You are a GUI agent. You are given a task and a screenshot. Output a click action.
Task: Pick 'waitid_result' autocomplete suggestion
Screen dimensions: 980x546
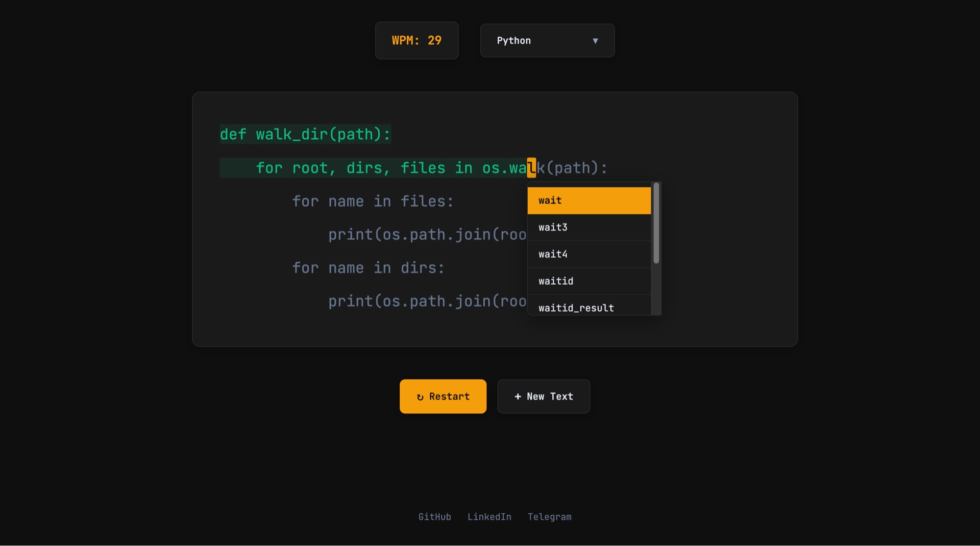click(589, 306)
